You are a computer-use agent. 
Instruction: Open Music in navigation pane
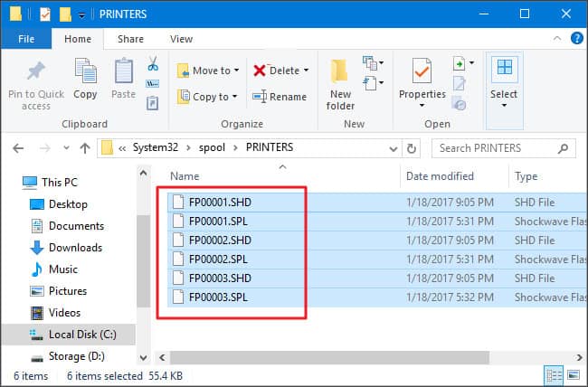(54, 269)
